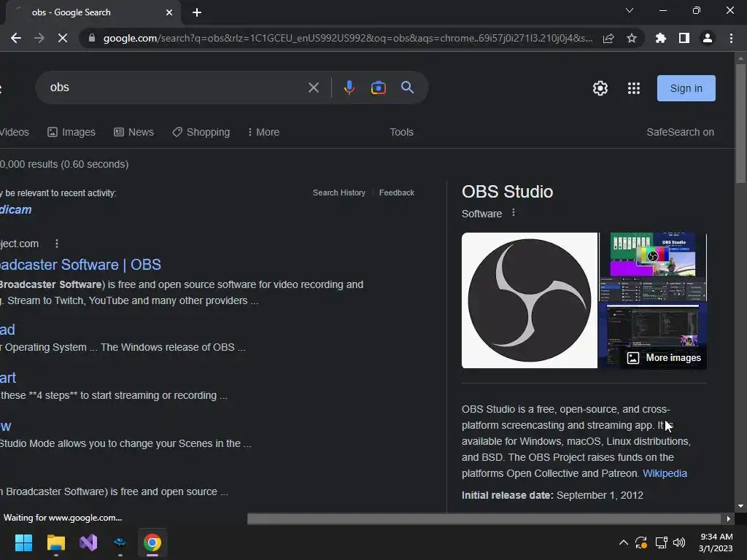Open the Chrome profile icon
Screen dimensions: 747x560
(708, 38)
